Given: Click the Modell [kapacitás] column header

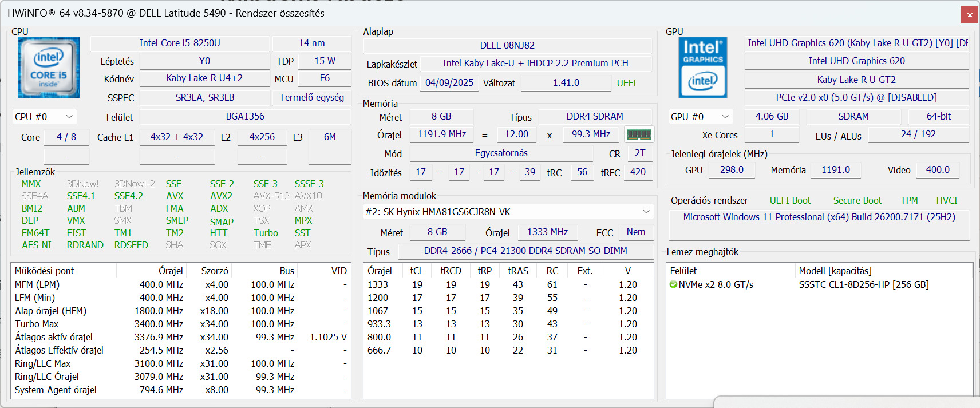Looking at the screenshot, I should click(835, 271).
